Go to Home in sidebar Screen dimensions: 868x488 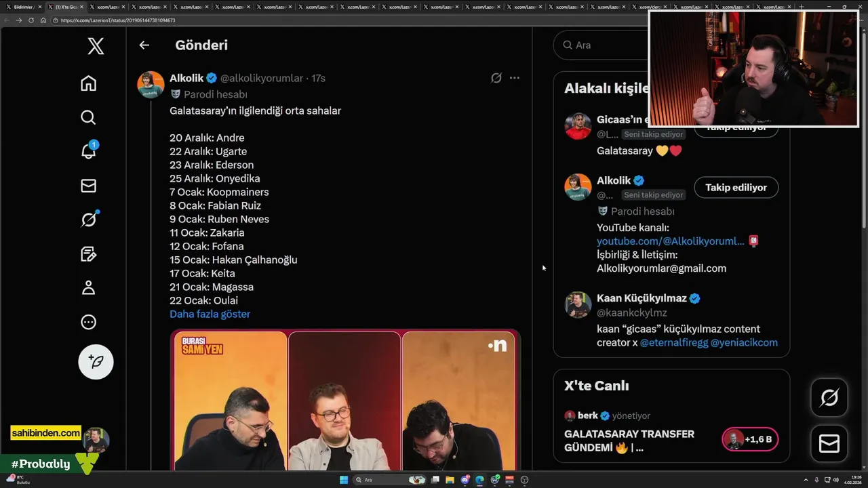(88, 83)
